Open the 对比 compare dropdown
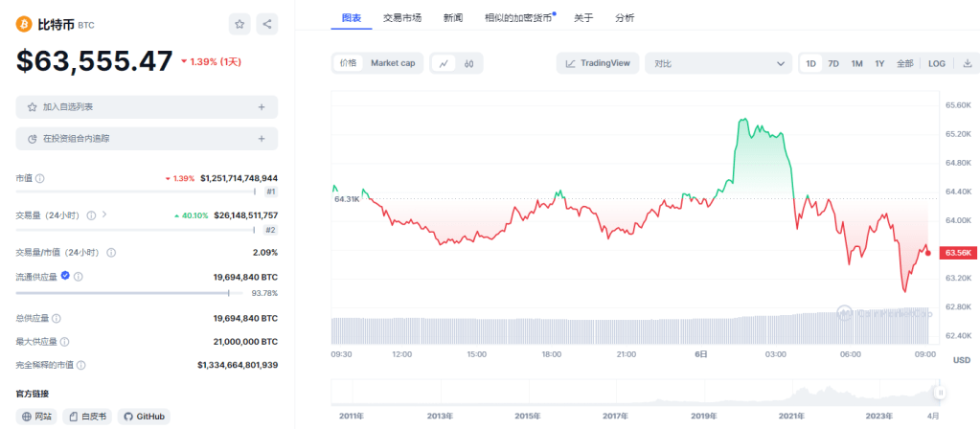 point(718,63)
